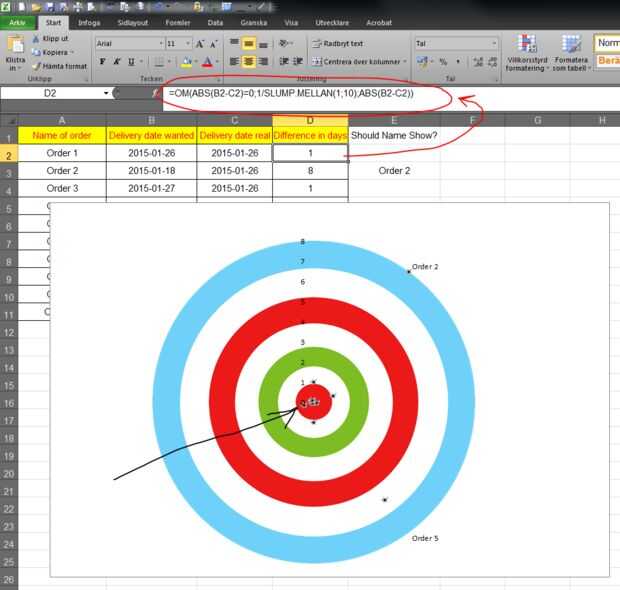Open the Tal number format dialog launcher
620x590 pixels.
(x=495, y=79)
